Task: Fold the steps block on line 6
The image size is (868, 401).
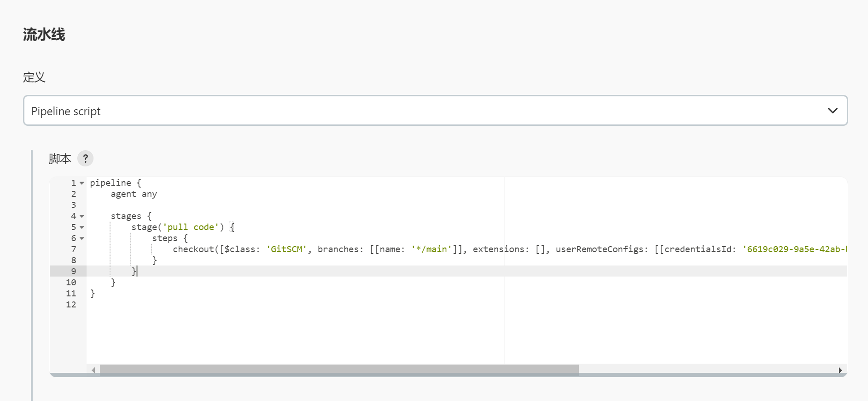Action: [82, 238]
